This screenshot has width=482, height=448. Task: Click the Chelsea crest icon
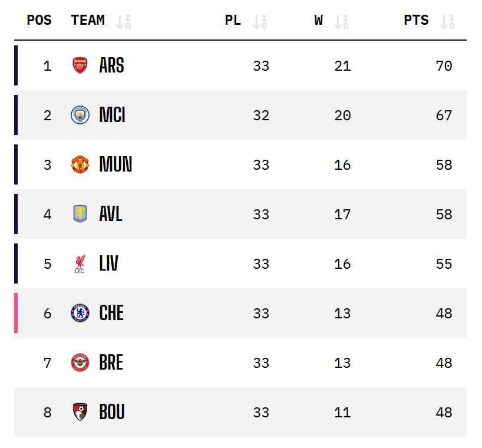tap(80, 313)
